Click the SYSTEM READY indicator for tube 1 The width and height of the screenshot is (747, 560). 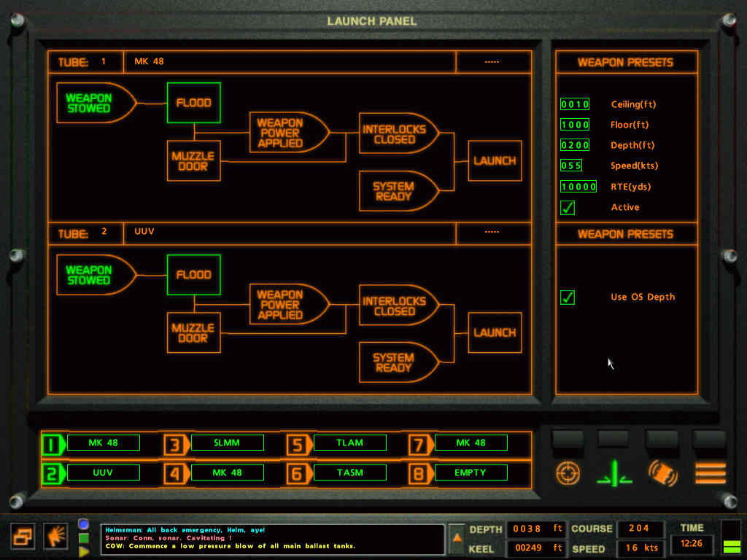[398, 192]
